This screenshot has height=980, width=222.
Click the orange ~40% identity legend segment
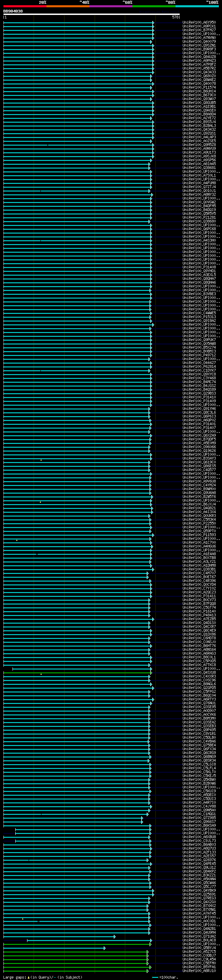(x=68, y=6)
